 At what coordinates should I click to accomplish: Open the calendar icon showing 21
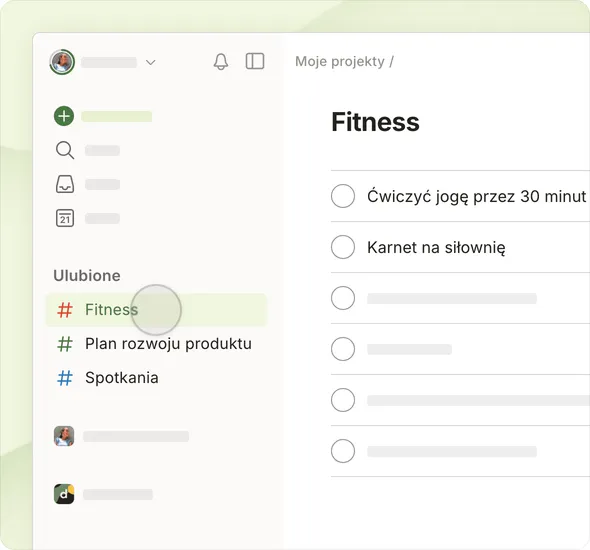tap(65, 218)
